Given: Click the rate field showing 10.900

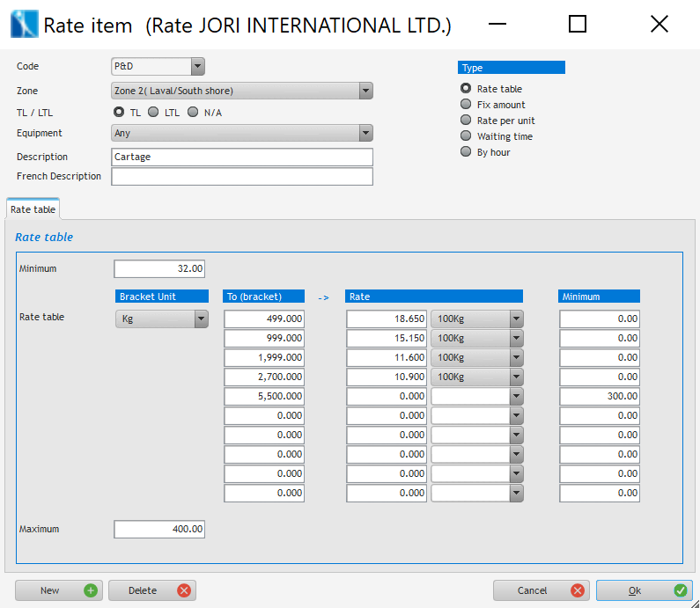Looking at the screenshot, I should [x=387, y=377].
